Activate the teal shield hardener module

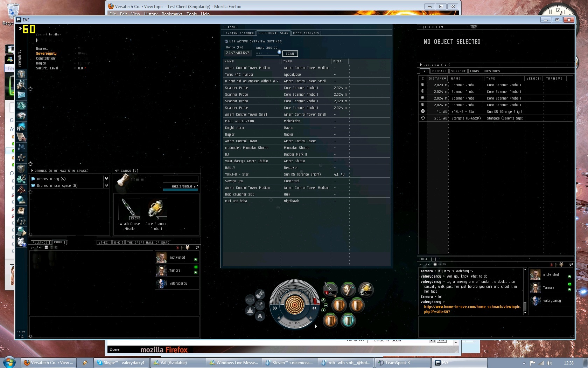click(348, 320)
